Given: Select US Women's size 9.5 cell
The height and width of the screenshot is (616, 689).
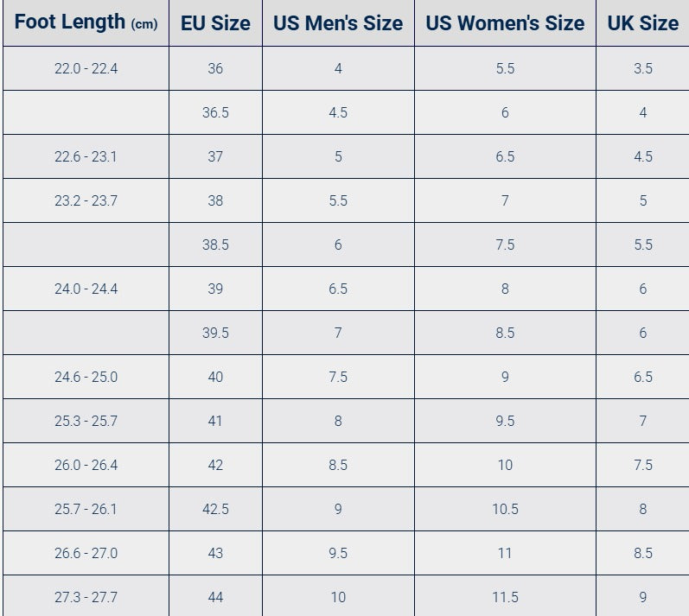Looking at the screenshot, I should (506, 421).
